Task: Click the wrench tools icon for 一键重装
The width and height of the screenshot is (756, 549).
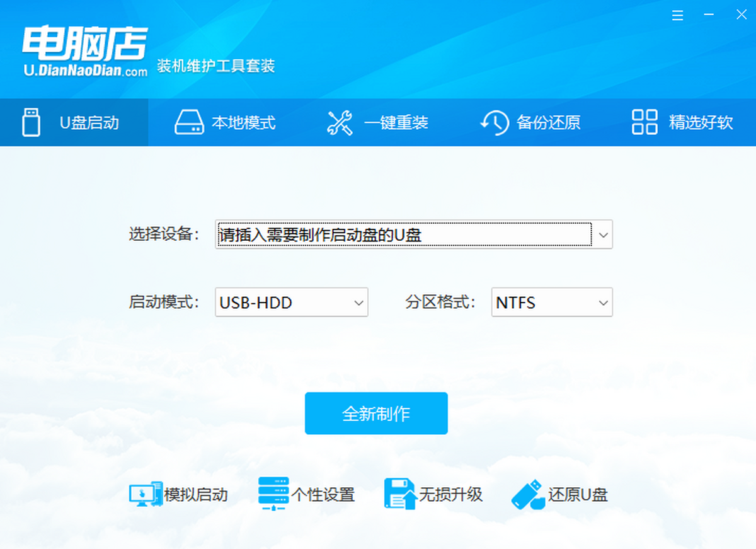Action: [340, 122]
